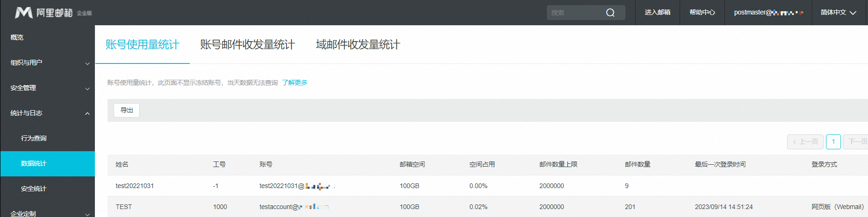Expand 安全管理 sidebar section
This screenshot has width=868, height=217.
(47, 88)
